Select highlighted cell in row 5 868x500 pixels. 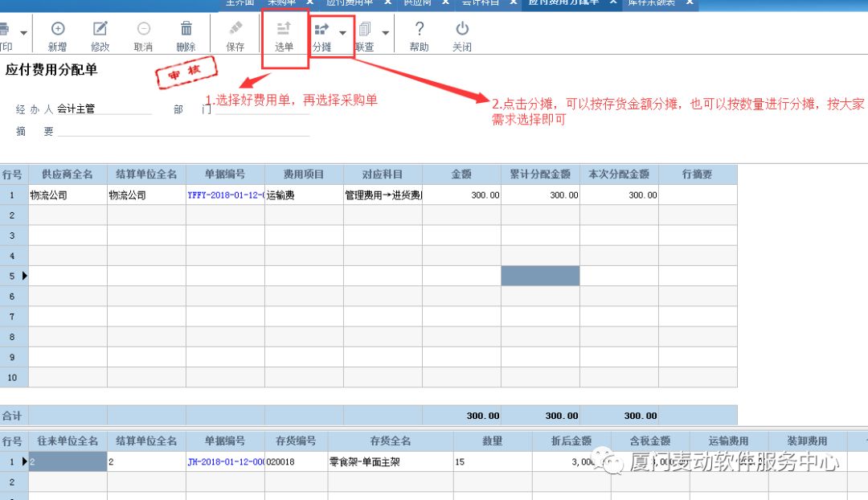(540, 276)
